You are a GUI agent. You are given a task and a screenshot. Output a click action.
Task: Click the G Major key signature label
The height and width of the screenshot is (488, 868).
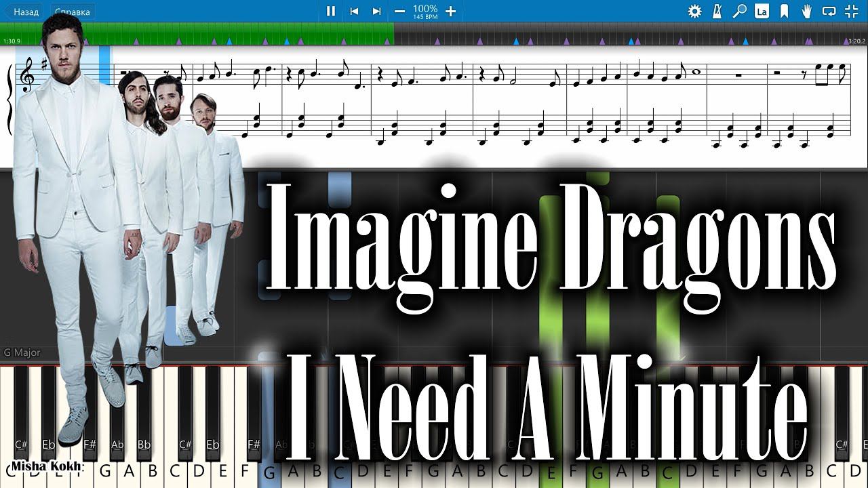[x=22, y=352]
